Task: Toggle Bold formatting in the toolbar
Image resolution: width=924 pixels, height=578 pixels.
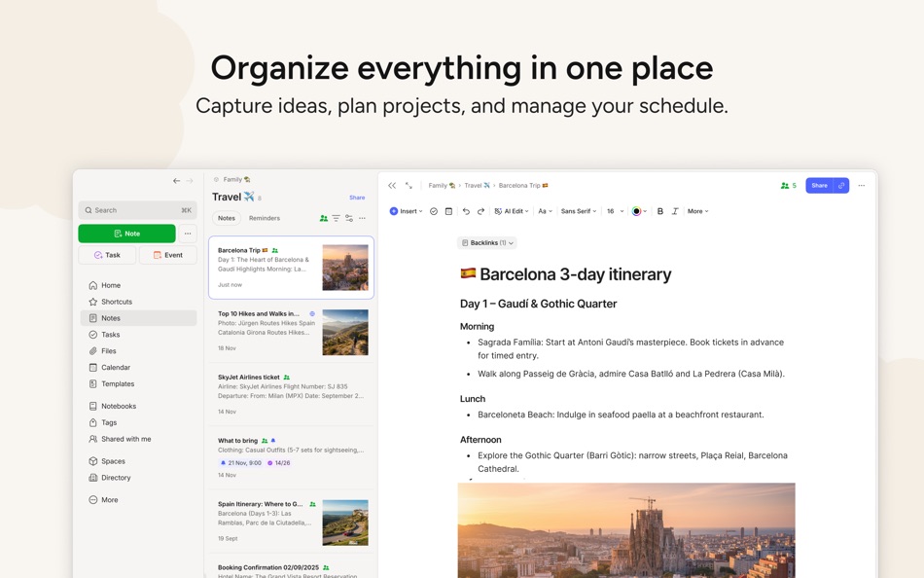Action: click(x=660, y=210)
